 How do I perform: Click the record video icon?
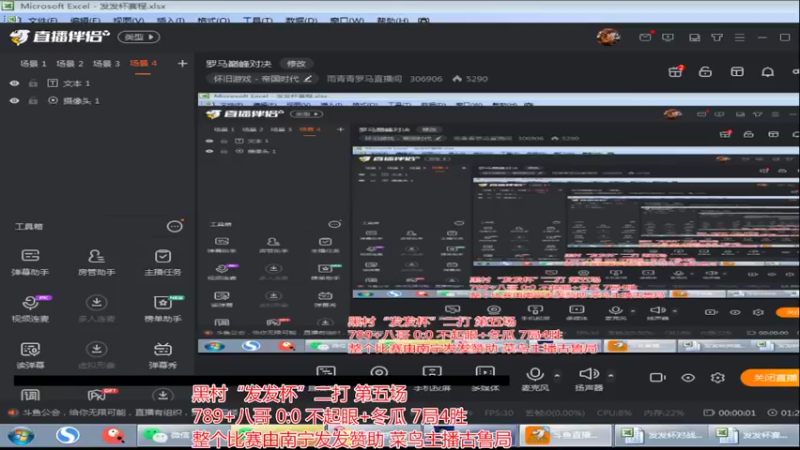pyautogui.click(x=657, y=378)
